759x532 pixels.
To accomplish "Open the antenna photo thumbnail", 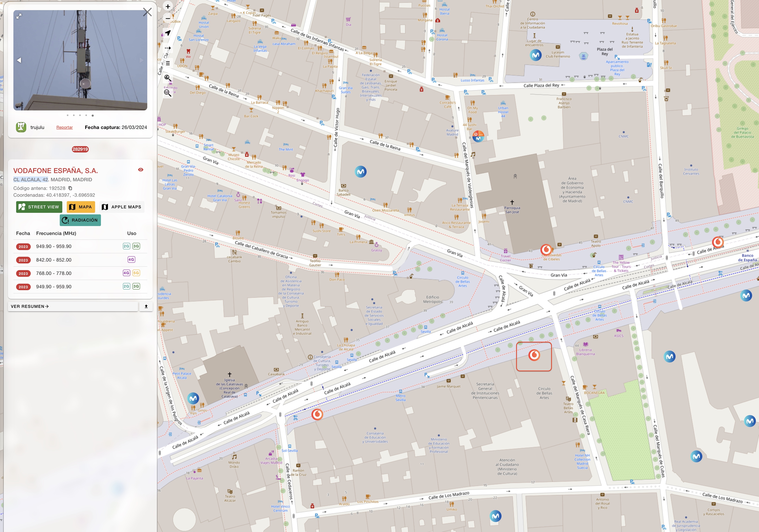I will tap(80, 60).
